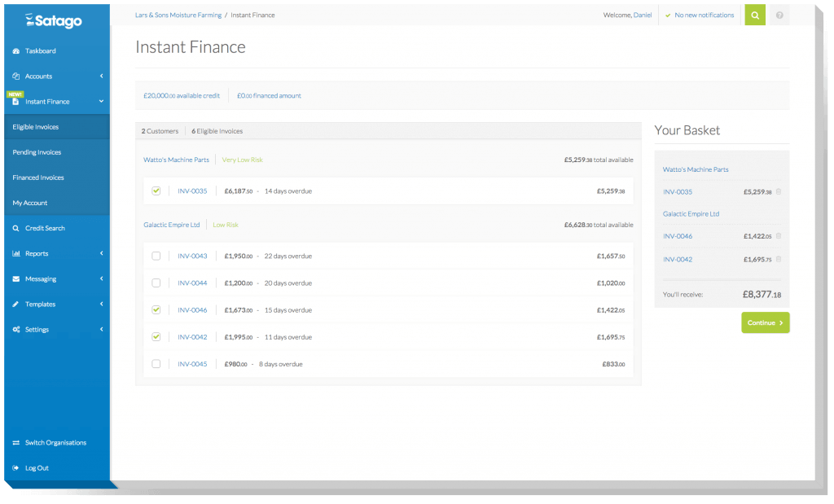Viewport: 834px width, 504px height.
Task: Remove INV-0042 from basket with trash icon
Action: [778, 260]
